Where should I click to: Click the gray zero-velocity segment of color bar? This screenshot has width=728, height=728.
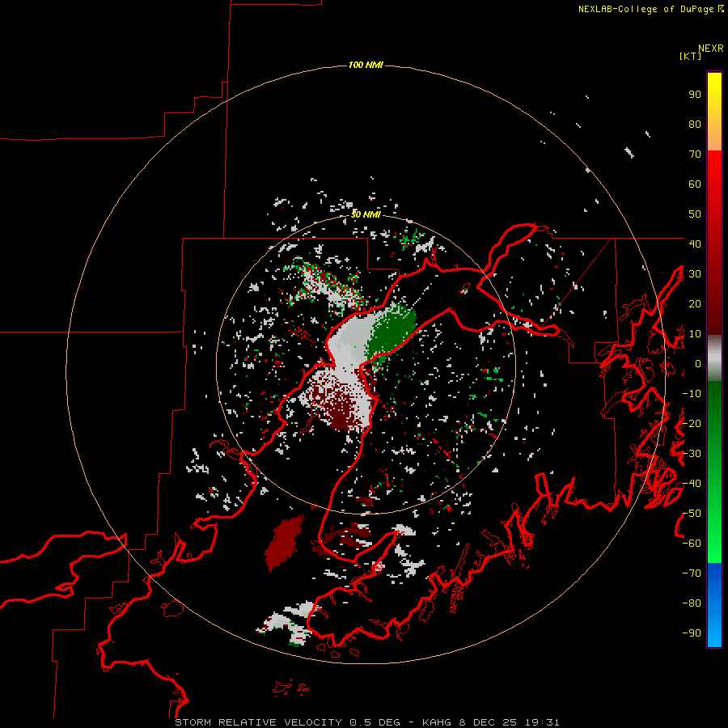pyautogui.click(x=714, y=358)
